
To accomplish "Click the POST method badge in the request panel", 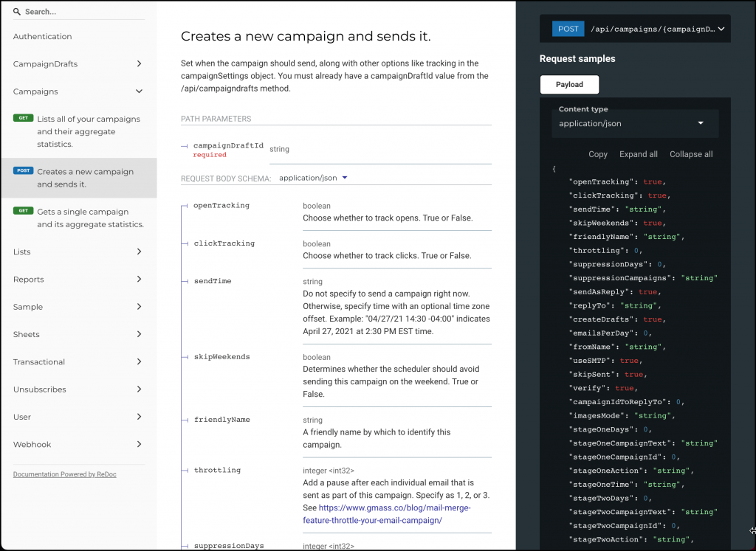I will [x=568, y=28].
